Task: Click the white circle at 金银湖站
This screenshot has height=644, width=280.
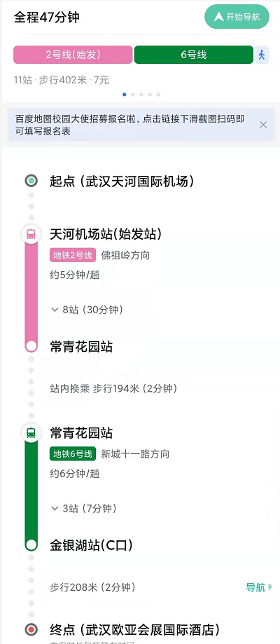Action: tap(31, 545)
